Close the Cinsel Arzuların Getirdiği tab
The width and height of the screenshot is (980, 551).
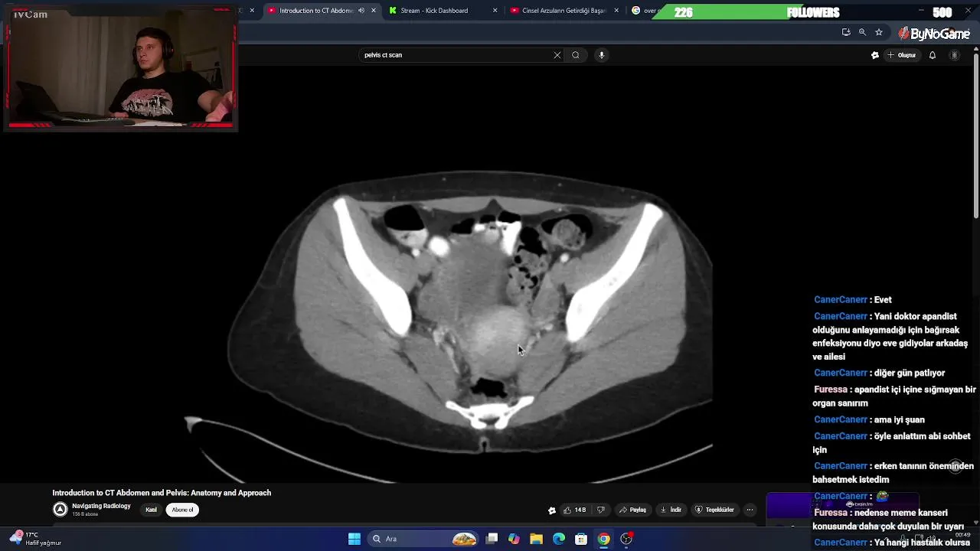(x=616, y=11)
